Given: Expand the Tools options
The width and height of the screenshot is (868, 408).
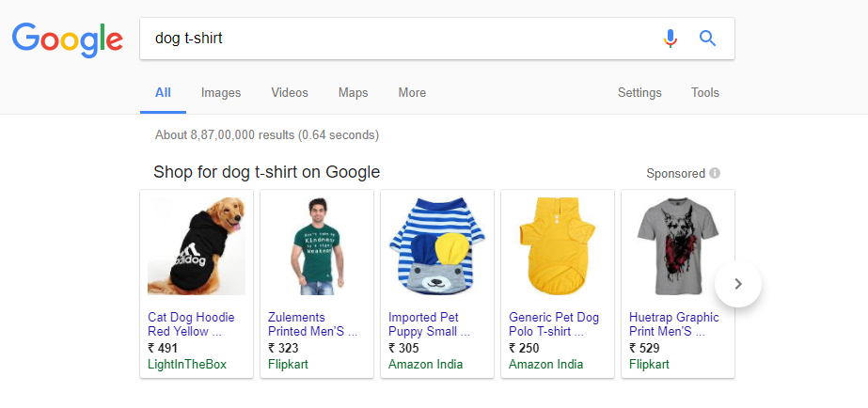Looking at the screenshot, I should pyautogui.click(x=705, y=93).
